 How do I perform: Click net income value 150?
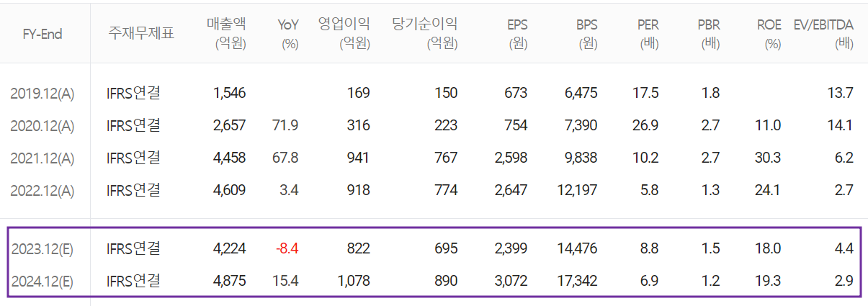[x=446, y=93]
